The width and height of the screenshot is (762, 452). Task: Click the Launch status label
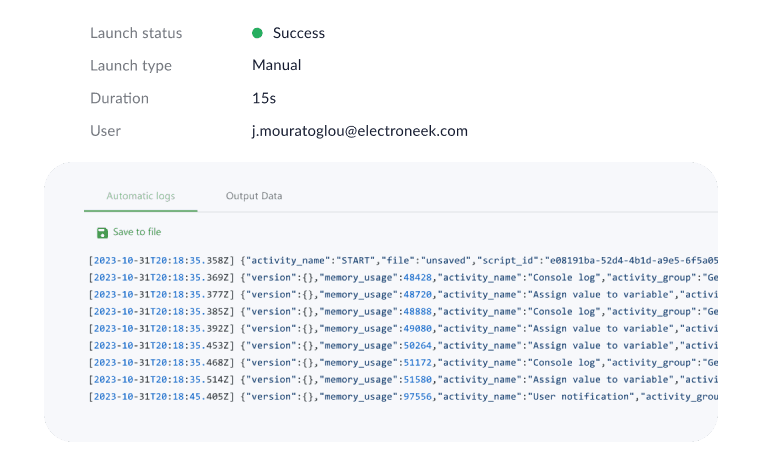136,33
